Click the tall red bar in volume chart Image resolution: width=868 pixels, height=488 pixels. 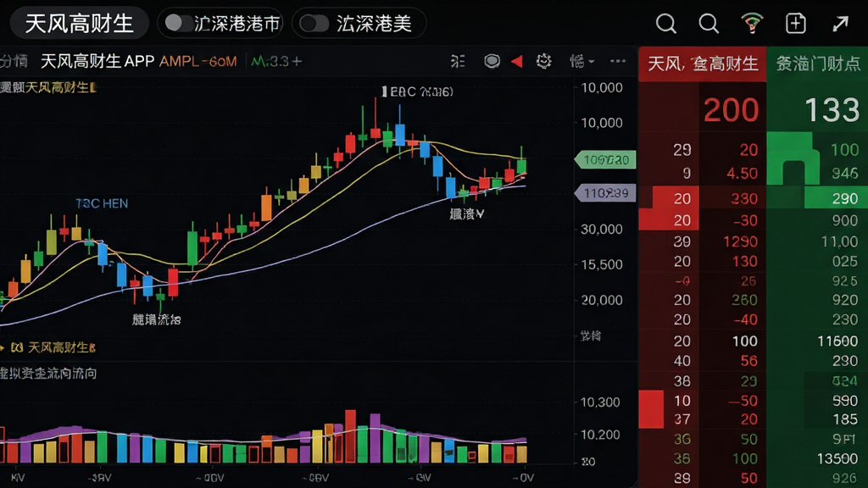click(350, 436)
